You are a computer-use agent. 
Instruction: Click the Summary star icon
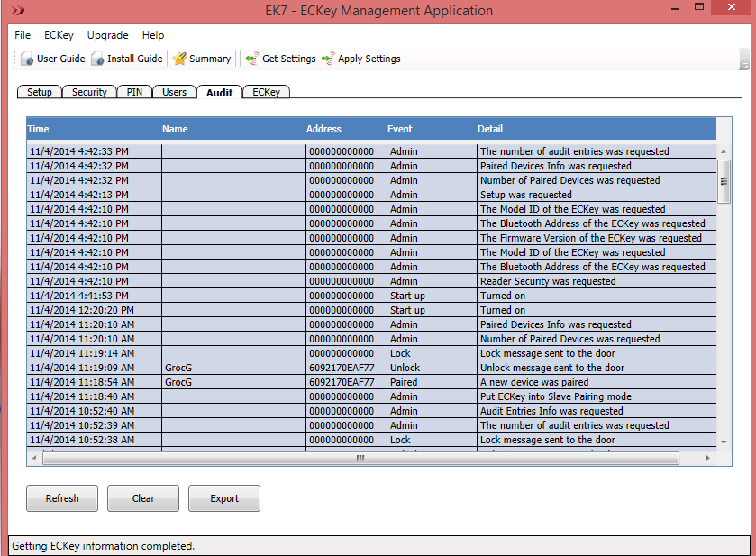(x=179, y=59)
